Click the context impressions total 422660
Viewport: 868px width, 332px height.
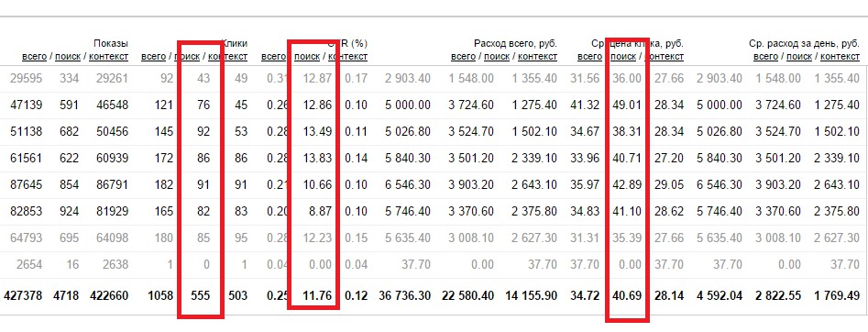pyautogui.click(x=108, y=296)
